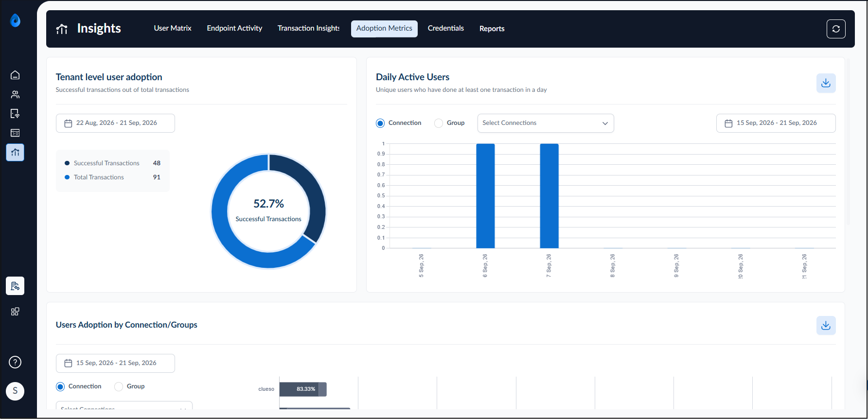Click the clueso 83.33% progress bar
The height and width of the screenshot is (419, 868).
coord(303,389)
